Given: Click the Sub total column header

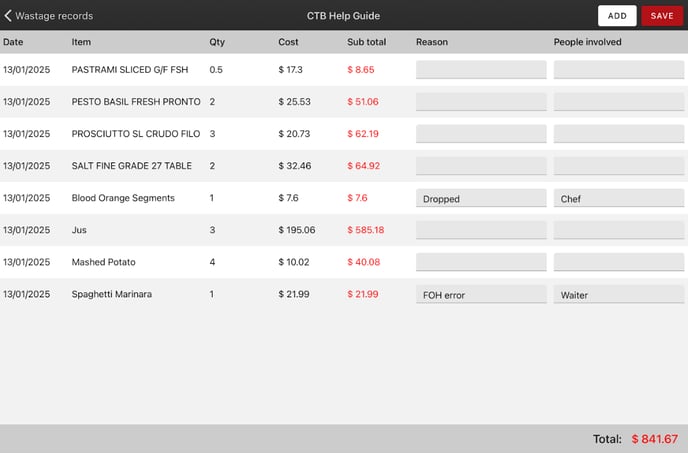Looking at the screenshot, I should pos(366,42).
